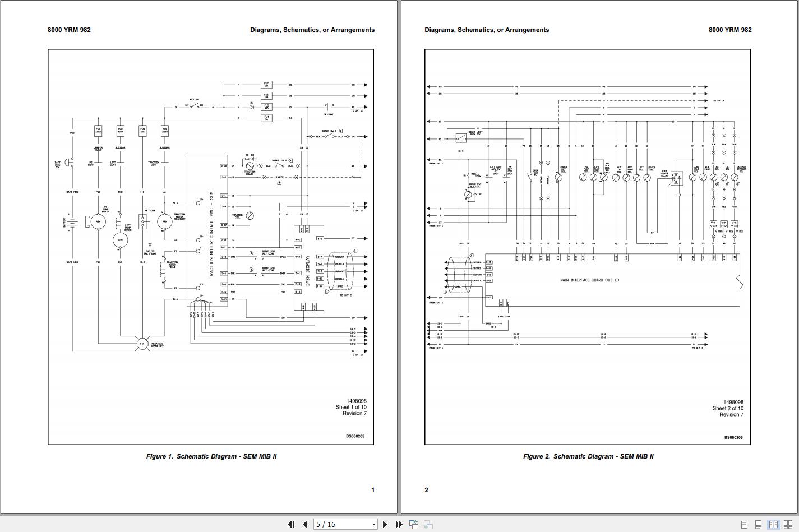Click the 'Sheet 2 of 10' text
The width and height of the screenshot is (799, 532).
[x=728, y=408]
